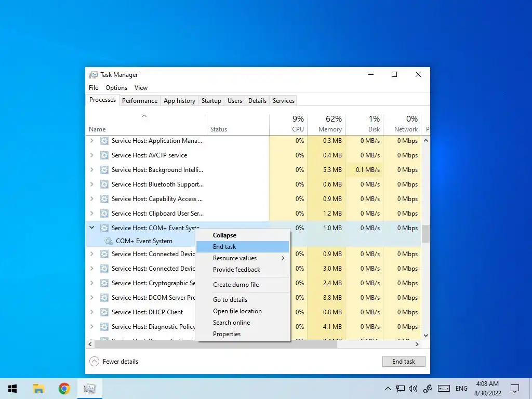Open the network status tray icon
The width and height of the screenshot is (532, 399).
[x=401, y=389]
